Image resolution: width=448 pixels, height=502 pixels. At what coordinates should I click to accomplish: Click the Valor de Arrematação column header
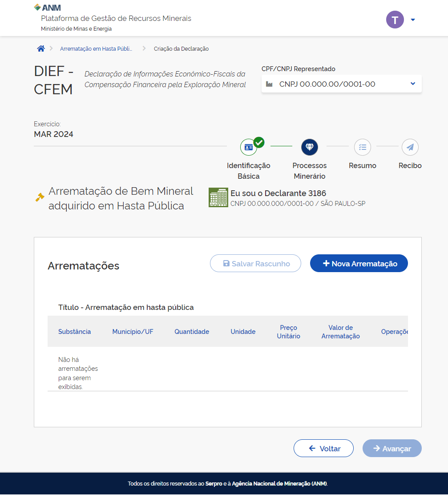pyautogui.click(x=340, y=332)
